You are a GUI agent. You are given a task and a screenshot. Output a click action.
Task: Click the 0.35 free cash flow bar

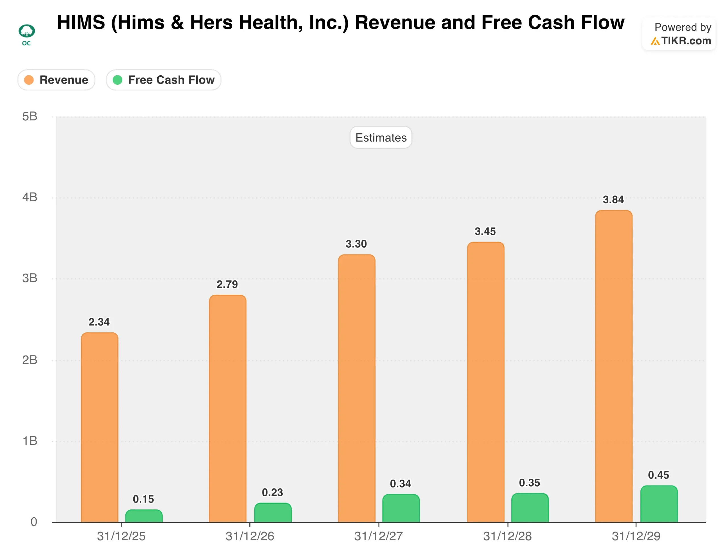click(530, 508)
